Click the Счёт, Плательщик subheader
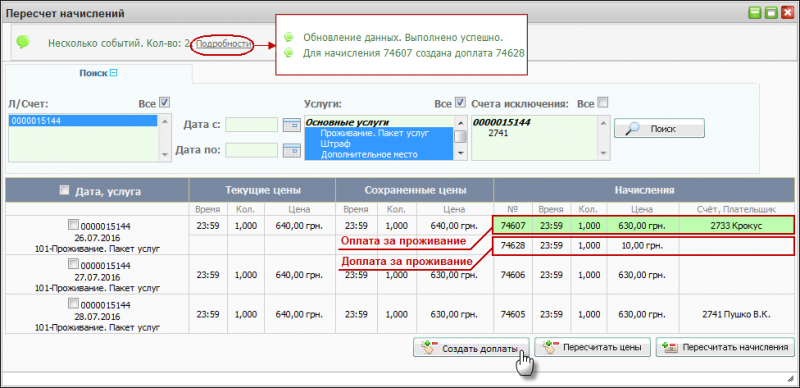The width and height of the screenshot is (800, 388). tap(736, 209)
